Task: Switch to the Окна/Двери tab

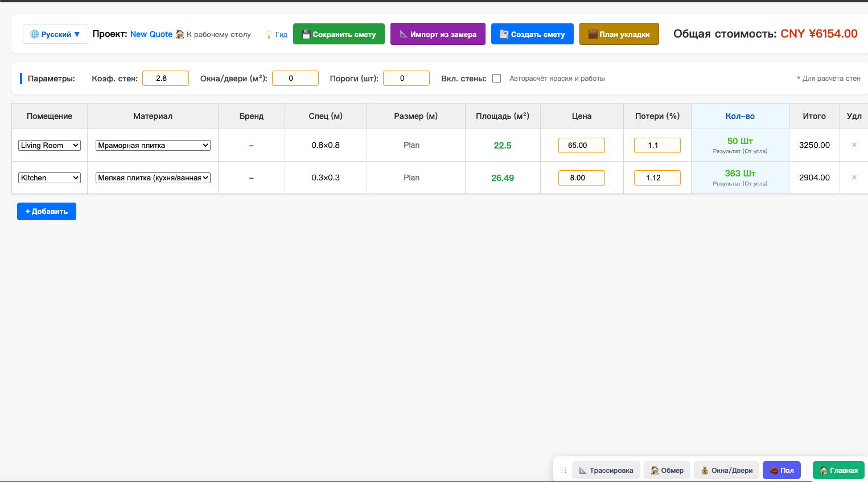Action: (727, 471)
